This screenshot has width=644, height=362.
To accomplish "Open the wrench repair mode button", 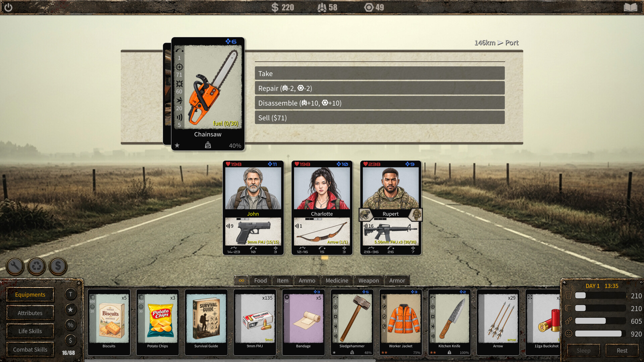I will point(15,266).
